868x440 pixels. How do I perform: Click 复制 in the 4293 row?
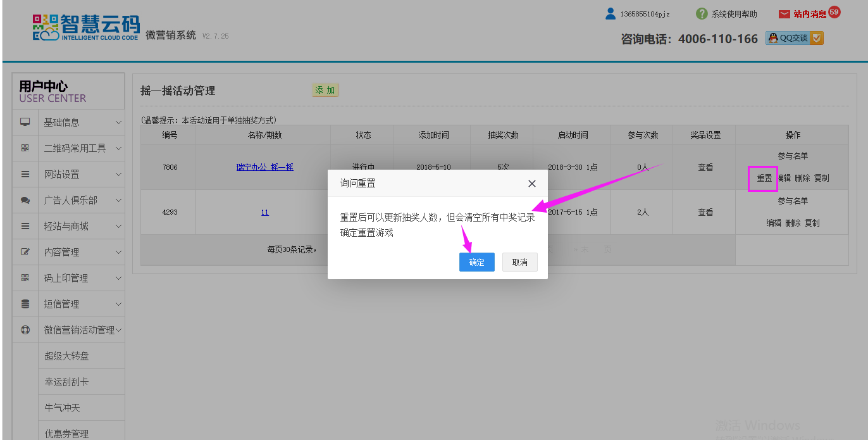click(812, 223)
